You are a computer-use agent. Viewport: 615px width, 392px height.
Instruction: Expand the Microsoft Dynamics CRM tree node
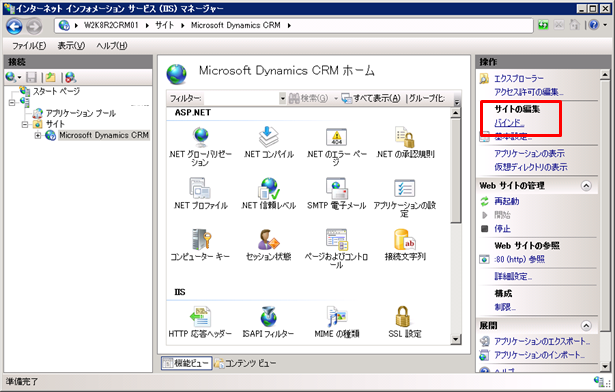(x=38, y=136)
